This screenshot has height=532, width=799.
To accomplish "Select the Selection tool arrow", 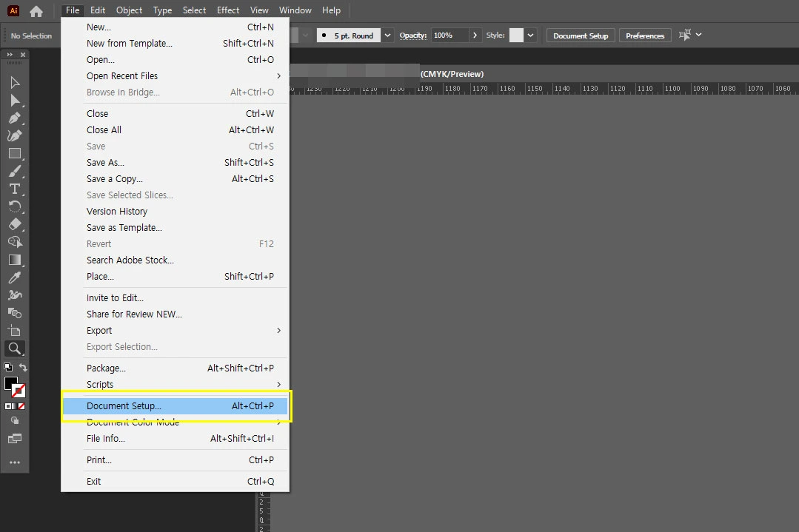I will 15,82.
